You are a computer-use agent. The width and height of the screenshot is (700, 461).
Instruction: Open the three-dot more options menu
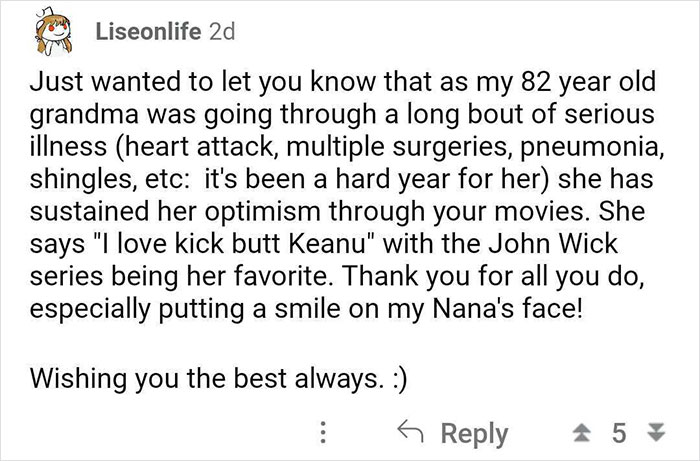click(x=323, y=434)
